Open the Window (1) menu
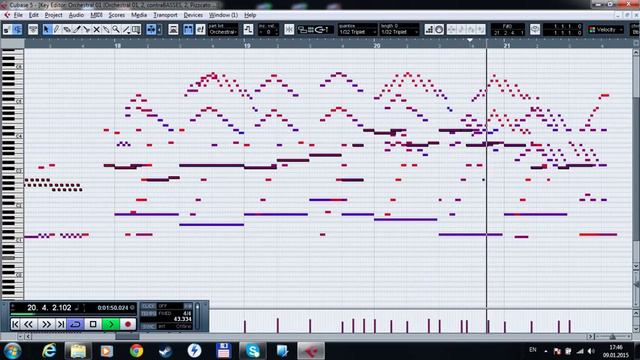The image size is (640, 360). point(223,15)
